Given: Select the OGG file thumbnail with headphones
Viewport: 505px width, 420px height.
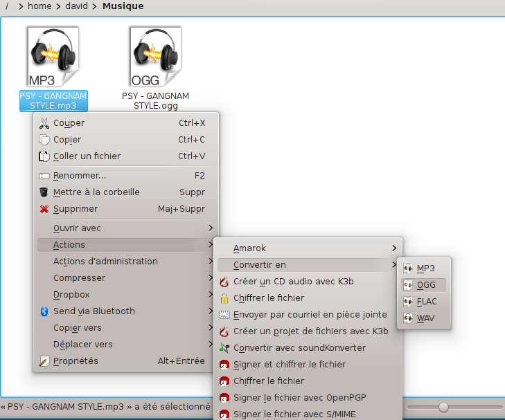Looking at the screenshot, I should coord(156,57).
